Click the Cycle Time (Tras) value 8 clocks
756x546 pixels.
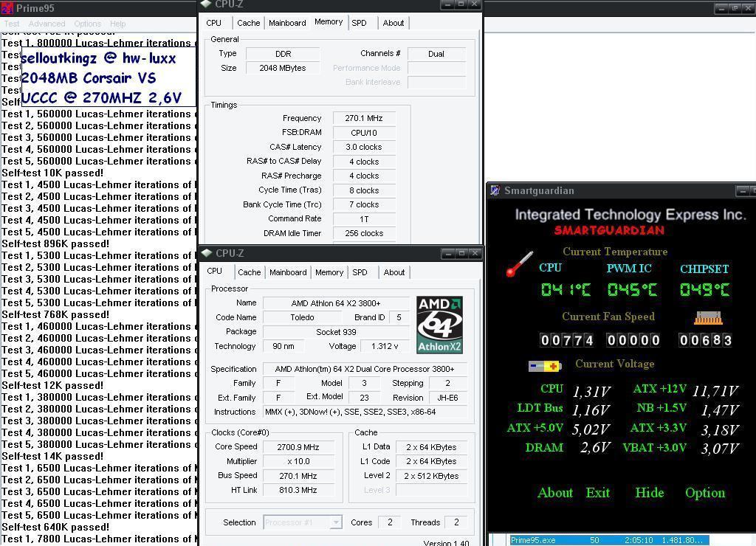click(364, 190)
